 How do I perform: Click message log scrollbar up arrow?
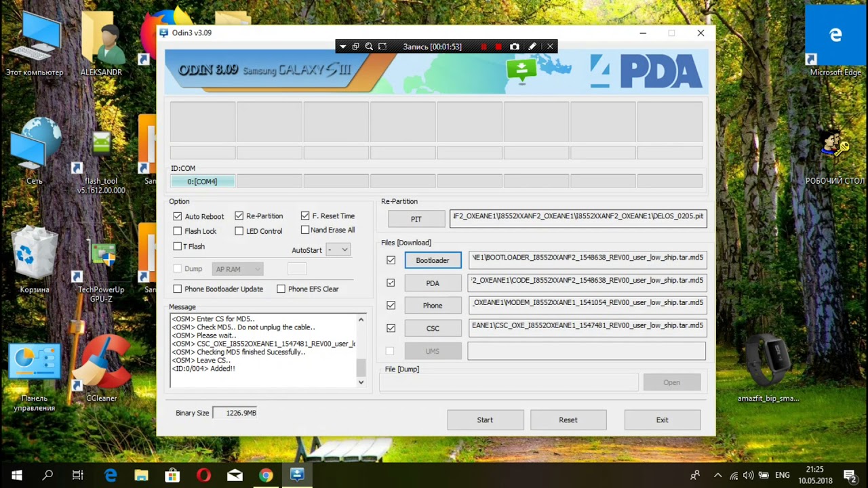pos(361,319)
